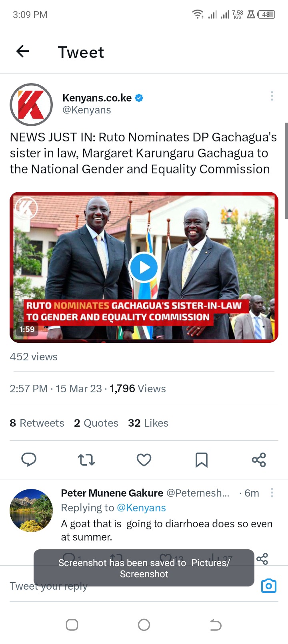
Task: View the 32 Likes list
Action: tap(148, 423)
